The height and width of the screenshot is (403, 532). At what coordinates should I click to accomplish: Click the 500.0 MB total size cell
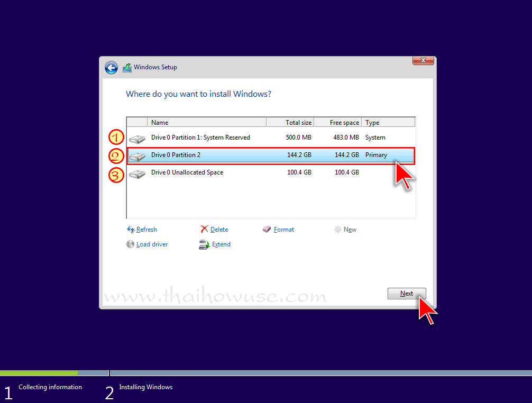click(298, 138)
